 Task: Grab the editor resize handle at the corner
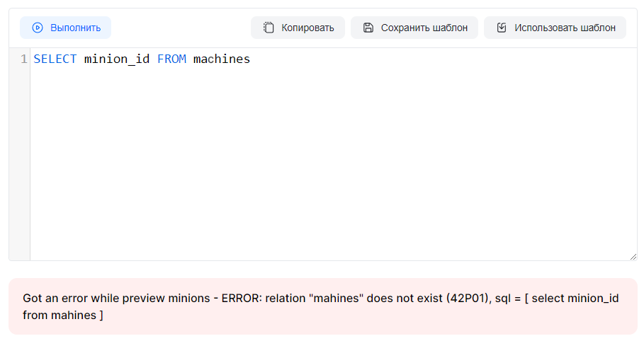[x=633, y=256]
